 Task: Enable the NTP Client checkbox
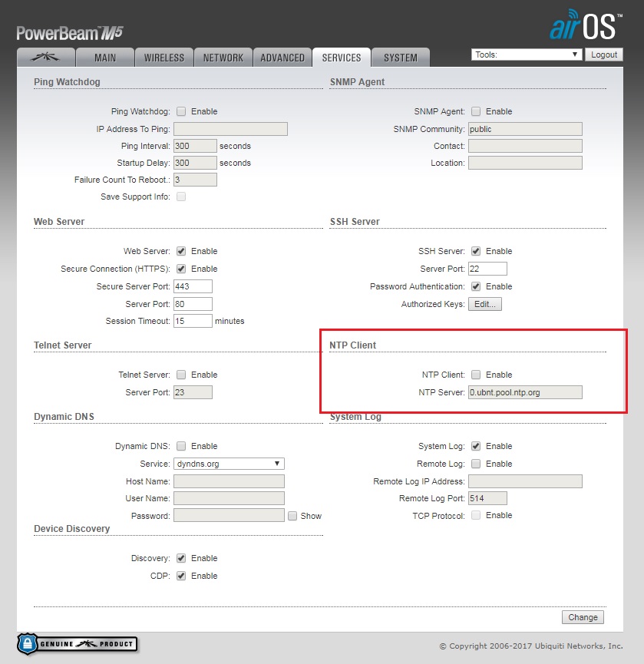[476, 375]
